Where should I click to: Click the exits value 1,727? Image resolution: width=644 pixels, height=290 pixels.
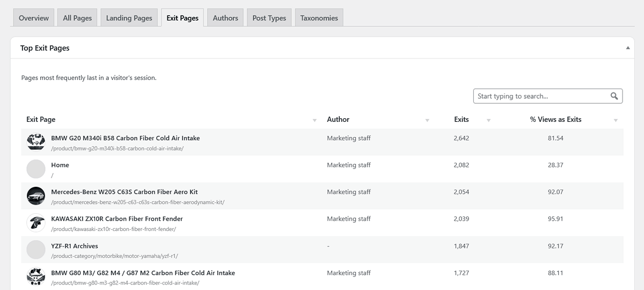462,273
